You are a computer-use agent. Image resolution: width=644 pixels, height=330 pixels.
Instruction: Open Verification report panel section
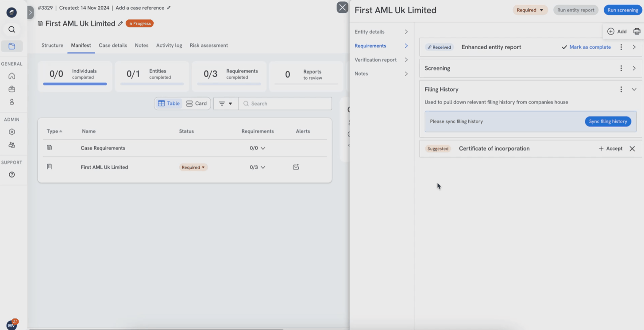coord(381,60)
